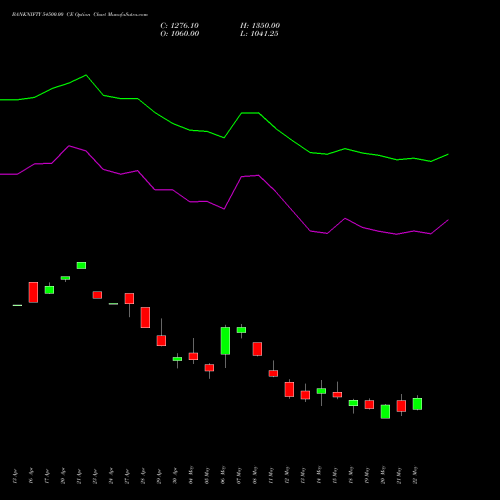Click the 12 May date label

(287, 475)
